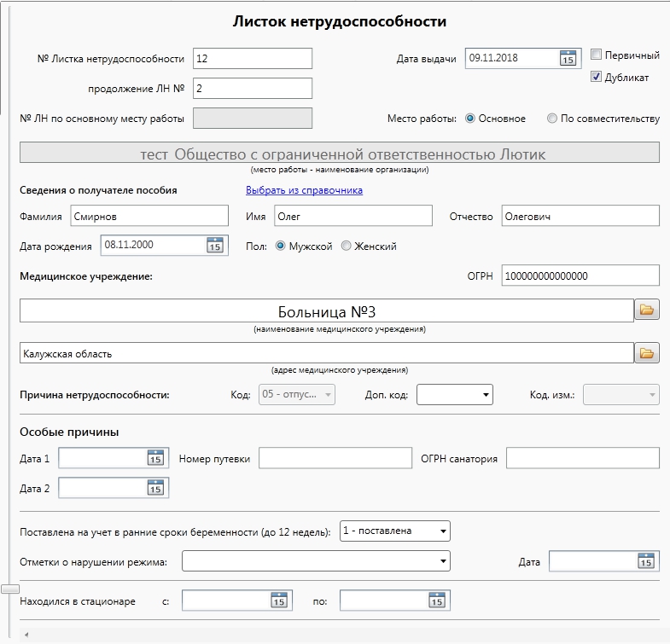Open calendar for hospital stay end date
670x644 pixels.
coord(437,600)
